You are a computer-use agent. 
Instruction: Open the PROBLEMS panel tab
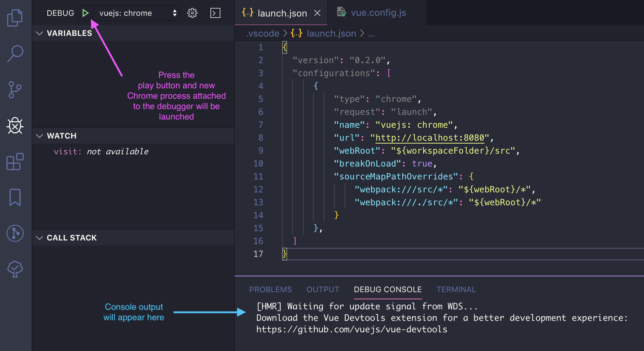[x=271, y=290]
